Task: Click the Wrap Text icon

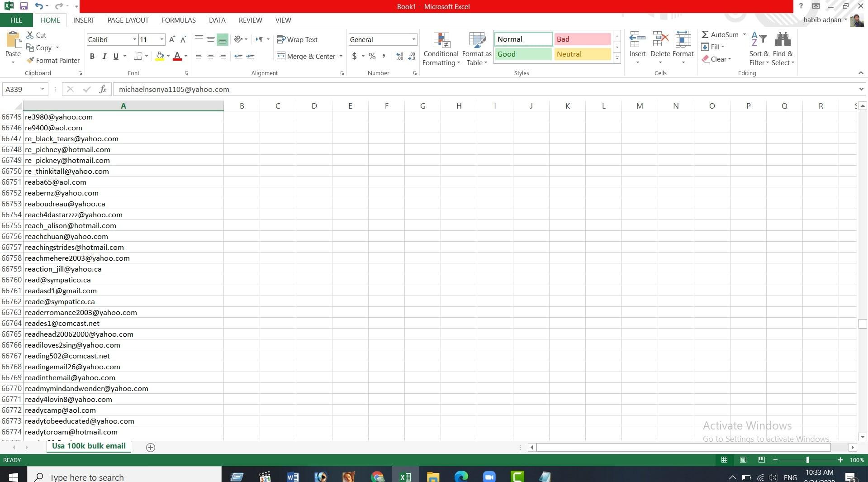Action: [x=297, y=39]
